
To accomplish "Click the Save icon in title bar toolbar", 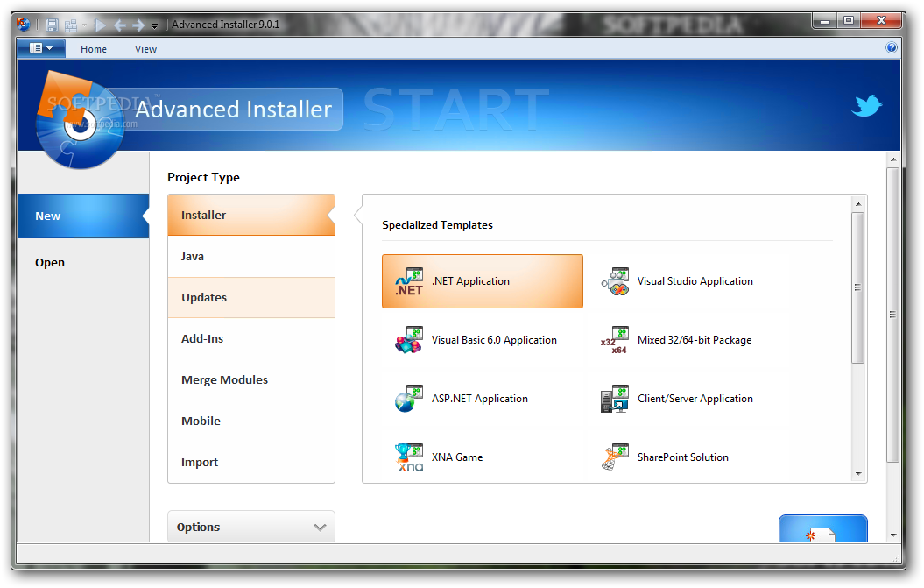I will [x=52, y=25].
